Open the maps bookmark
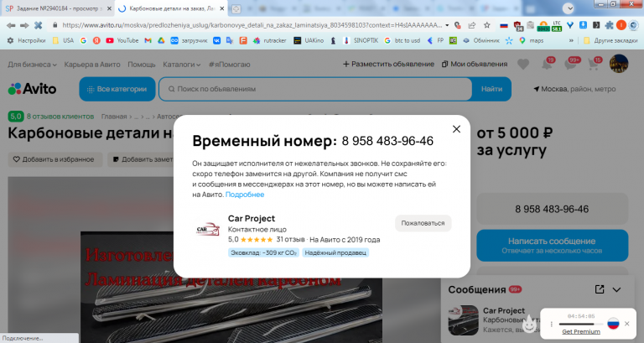 point(531,40)
